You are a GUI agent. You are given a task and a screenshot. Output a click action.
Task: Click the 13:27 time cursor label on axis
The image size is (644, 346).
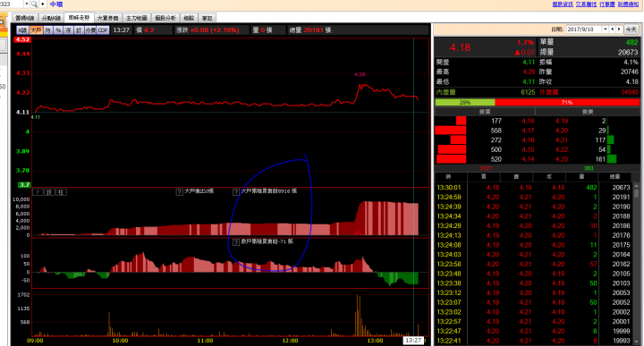click(413, 341)
